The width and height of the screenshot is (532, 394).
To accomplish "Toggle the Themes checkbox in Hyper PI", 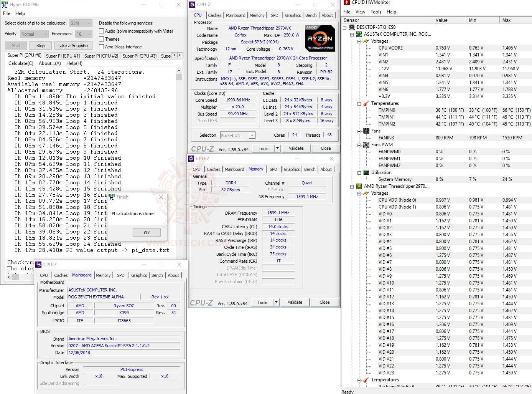I will [102, 39].
